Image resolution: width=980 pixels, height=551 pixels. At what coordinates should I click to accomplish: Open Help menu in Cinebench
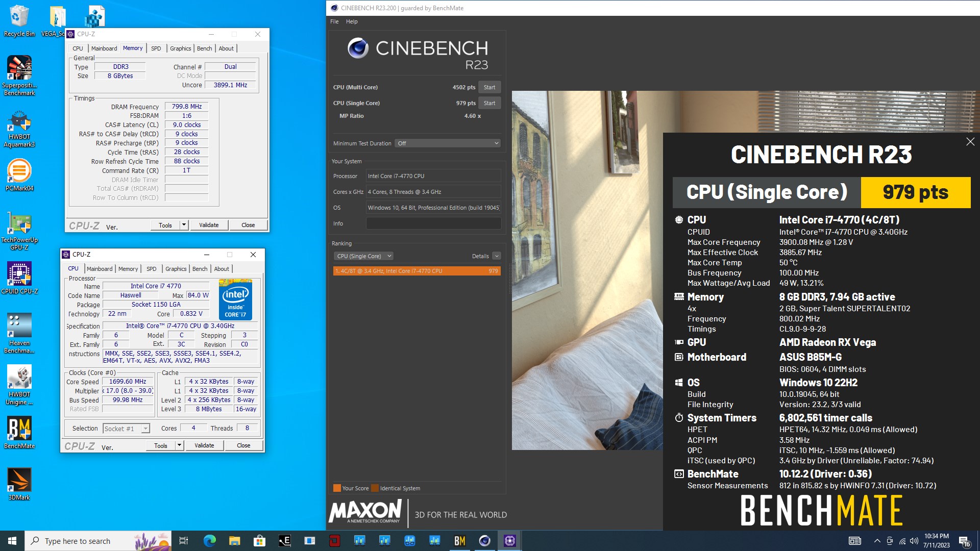(352, 21)
